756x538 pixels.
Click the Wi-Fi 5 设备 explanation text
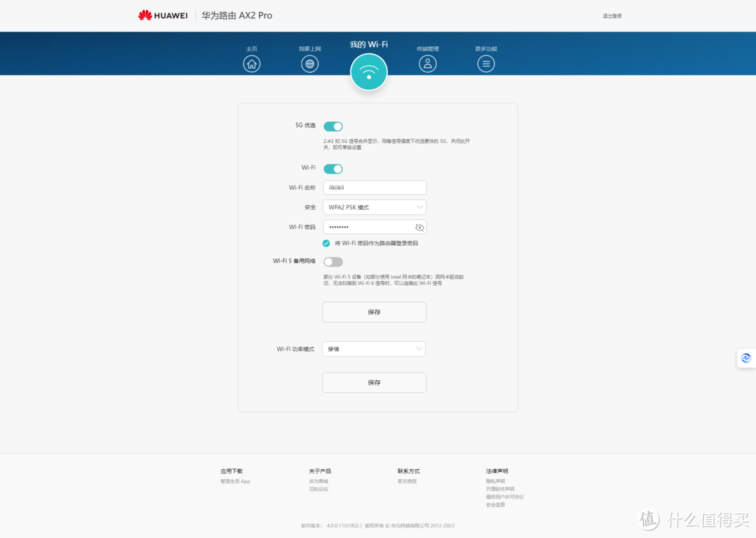point(393,280)
